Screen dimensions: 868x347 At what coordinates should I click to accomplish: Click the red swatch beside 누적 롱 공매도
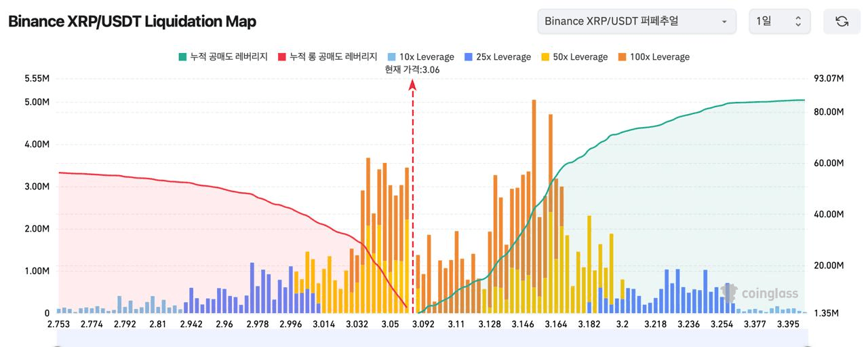click(282, 57)
